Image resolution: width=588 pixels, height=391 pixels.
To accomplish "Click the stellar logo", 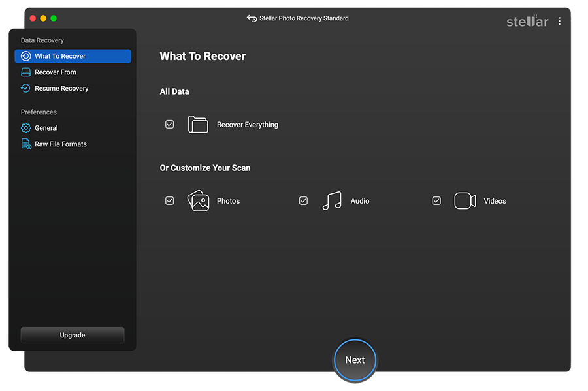I will click(x=527, y=21).
